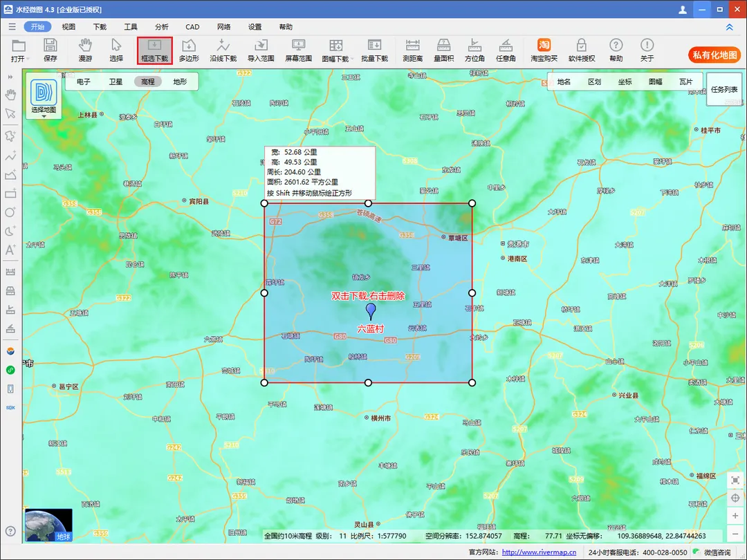Click the locate crosshair icon at bottom right
747x560 pixels.
pos(735,498)
